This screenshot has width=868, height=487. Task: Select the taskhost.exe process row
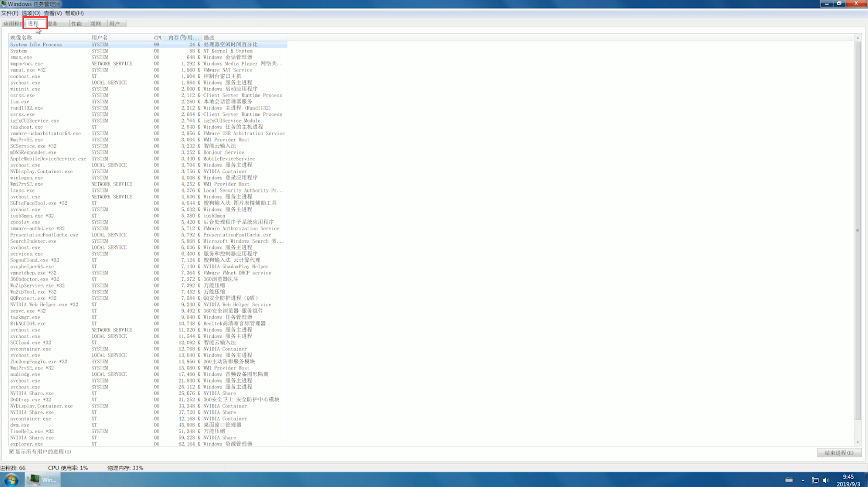(x=148, y=127)
